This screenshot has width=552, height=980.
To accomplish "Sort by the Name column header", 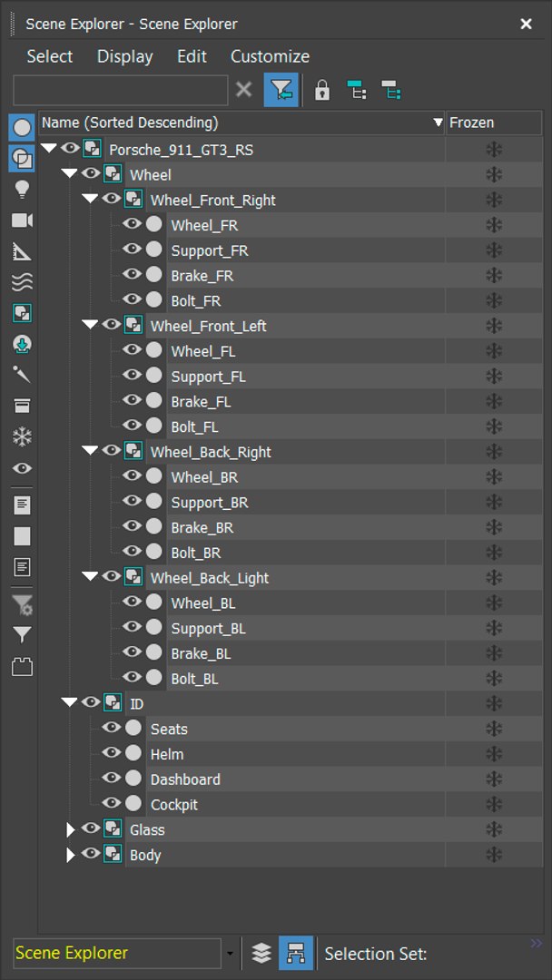I will pyautogui.click(x=241, y=122).
